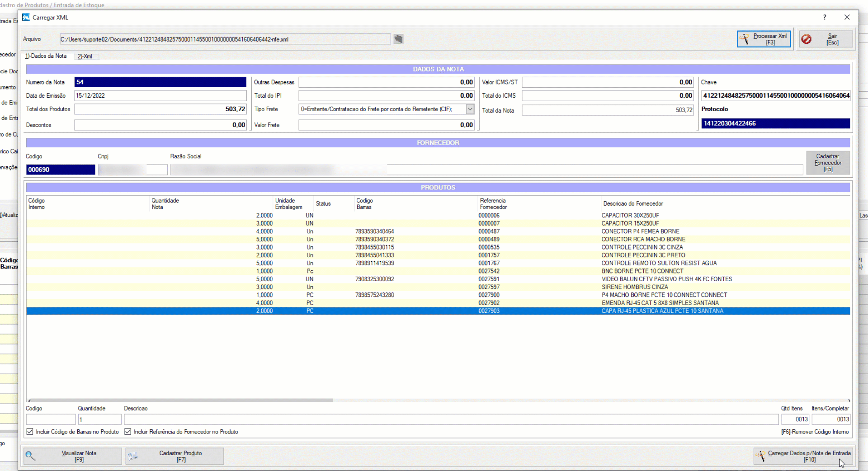Open the Tipo Frete dropdown
The image size is (868, 471).
[x=470, y=109]
